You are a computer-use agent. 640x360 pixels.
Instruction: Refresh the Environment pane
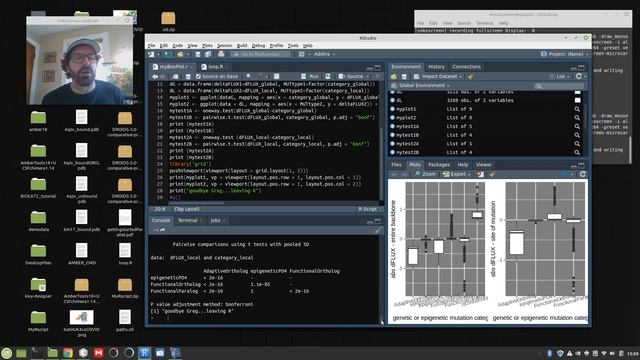coord(578,76)
